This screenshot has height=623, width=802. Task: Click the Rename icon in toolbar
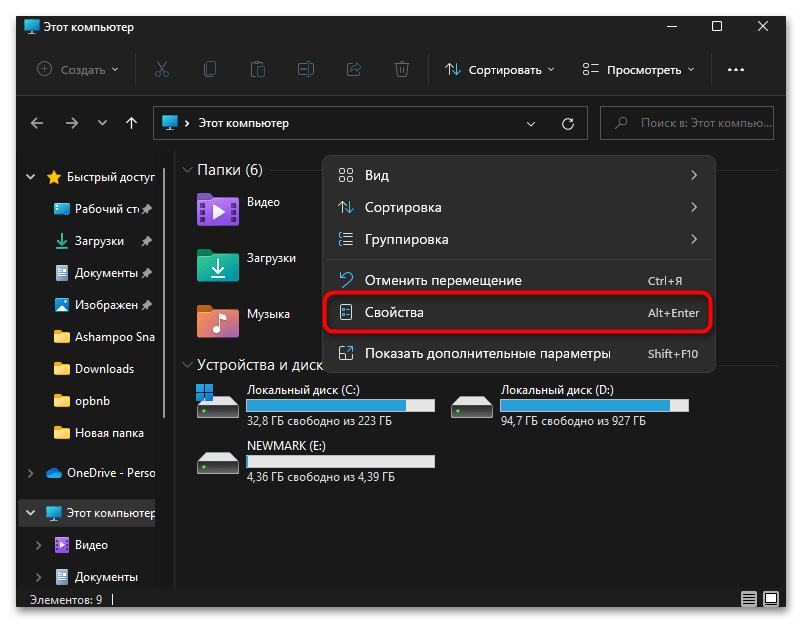[306, 69]
